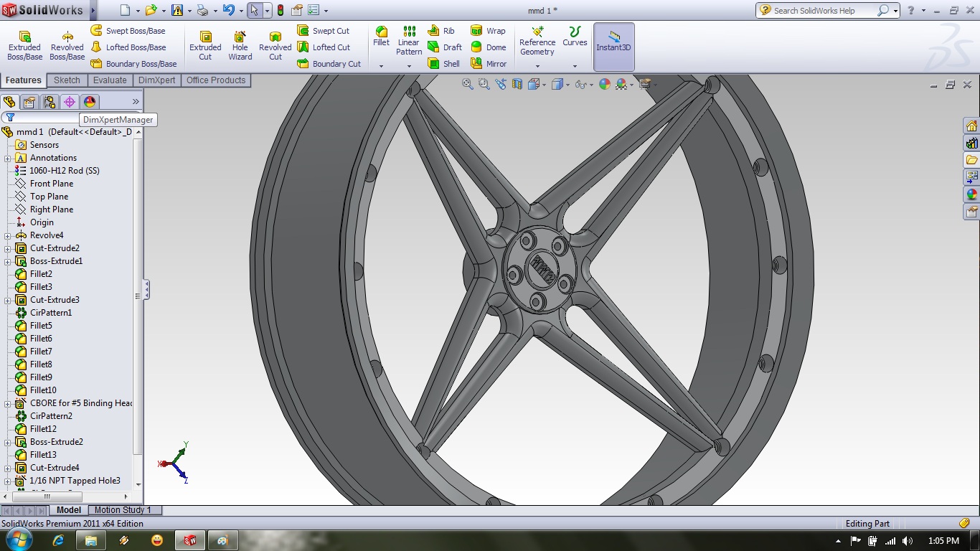Image resolution: width=980 pixels, height=551 pixels.
Task: Toggle the traffic light Rebuild icon
Action: (280, 11)
